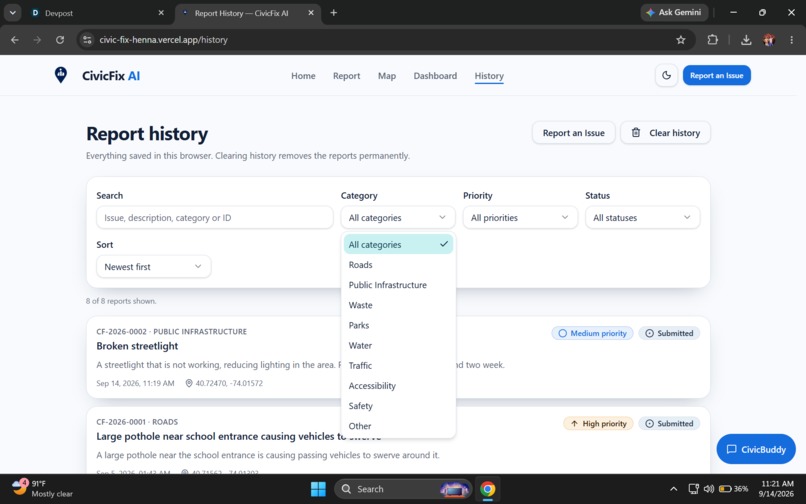Click the CivicFix AI logo pin icon
Image resolution: width=806 pixels, height=504 pixels.
click(x=61, y=75)
